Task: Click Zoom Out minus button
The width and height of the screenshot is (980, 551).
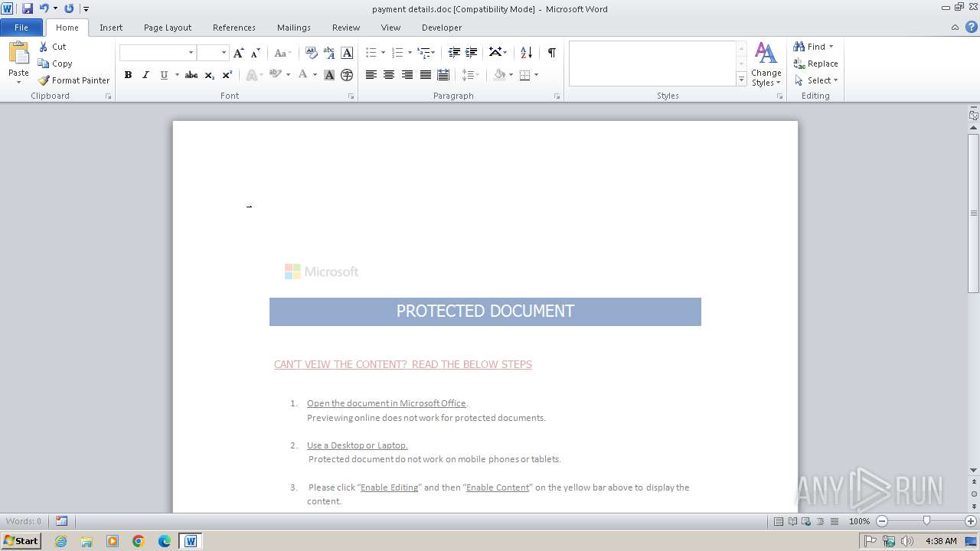Action: (882, 521)
